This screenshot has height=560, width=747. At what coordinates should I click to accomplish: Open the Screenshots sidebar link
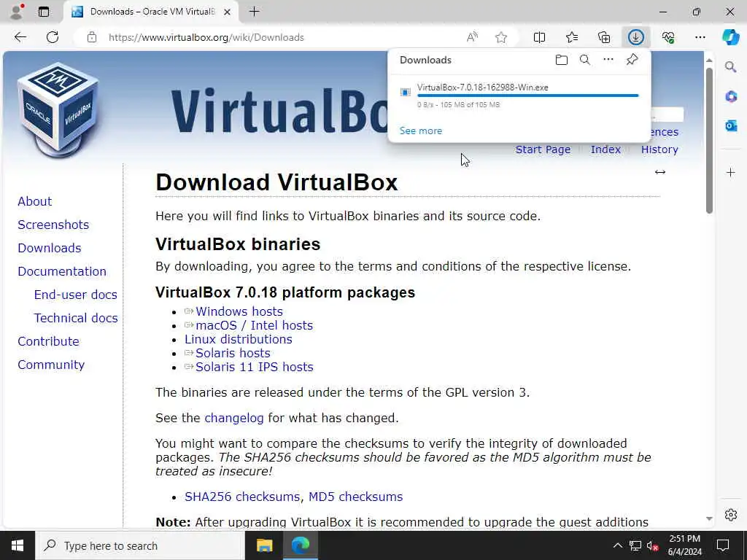53,225
